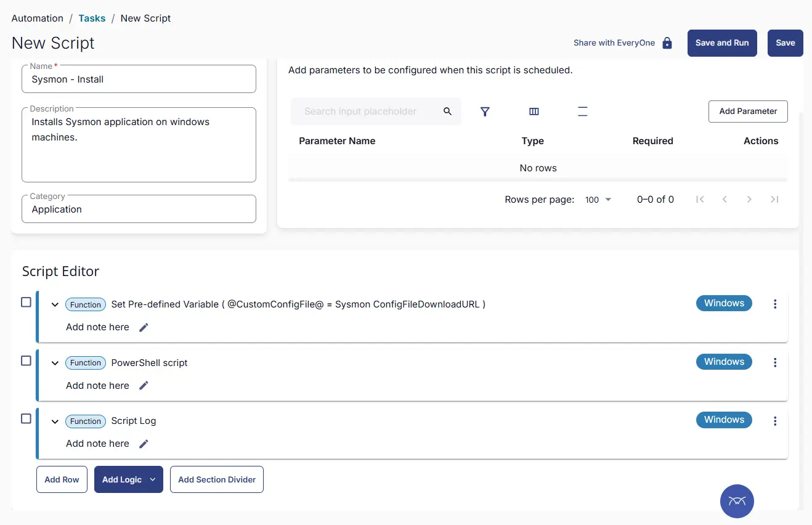Screen dimensions: 812x525
Task: Click the lock icon beside Share with EveryOne
Action: point(667,43)
